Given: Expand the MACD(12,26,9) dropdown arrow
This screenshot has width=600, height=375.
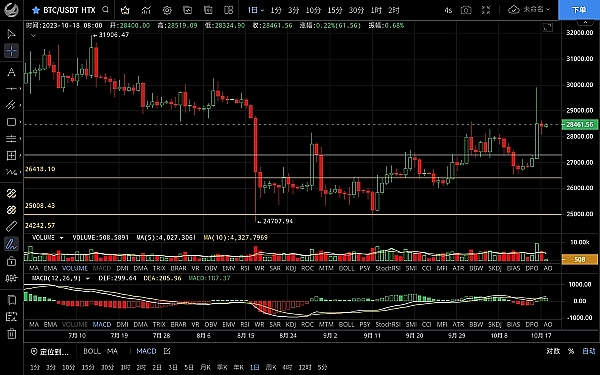Looking at the screenshot, I should click(x=87, y=278).
